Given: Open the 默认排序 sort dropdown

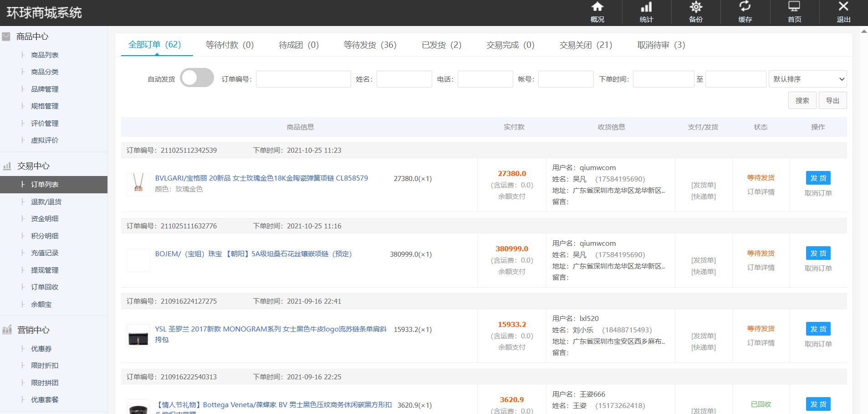Looking at the screenshot, I should click(x=807, y=79).
